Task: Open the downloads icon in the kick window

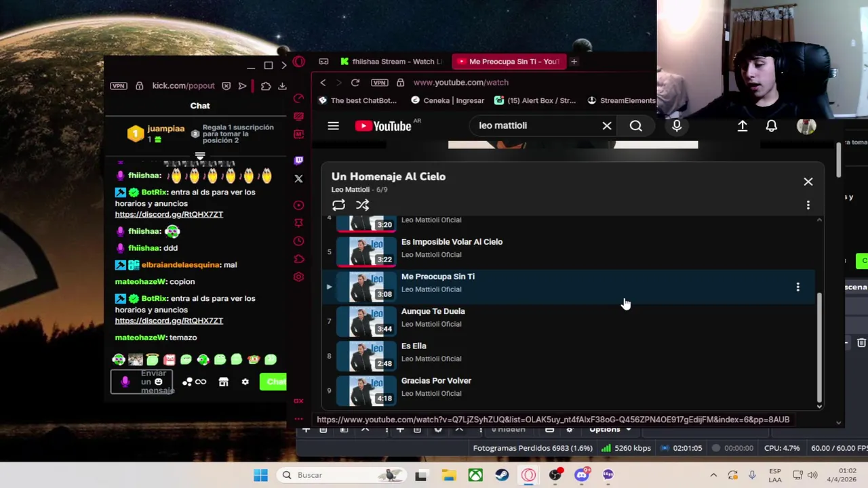Action: pyautogui.click(x=282, y=86)
